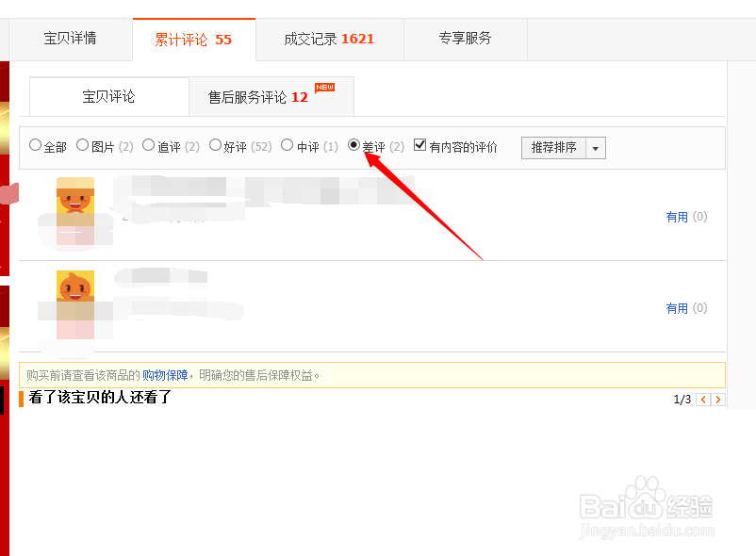Click 有用 on the second review
The height and width of the screenshot is (556, 756).
pyautogui.click(x=675, y=307)
